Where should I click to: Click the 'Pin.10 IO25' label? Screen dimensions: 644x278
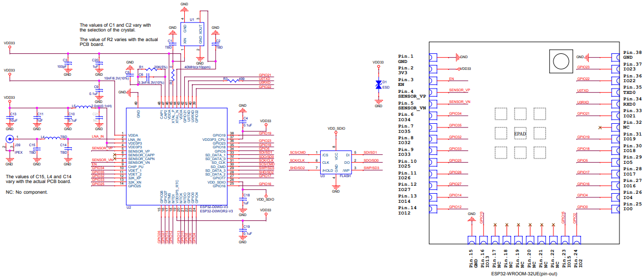(x=407, y=164)
